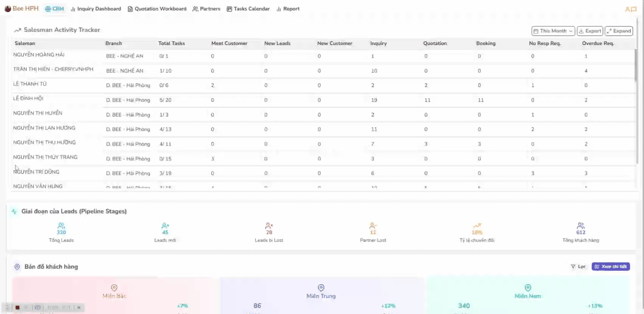644x314 pixels.
Task: Click the Tổng Leads people icon
Action: pyautogui.click(x=61, y=226)
